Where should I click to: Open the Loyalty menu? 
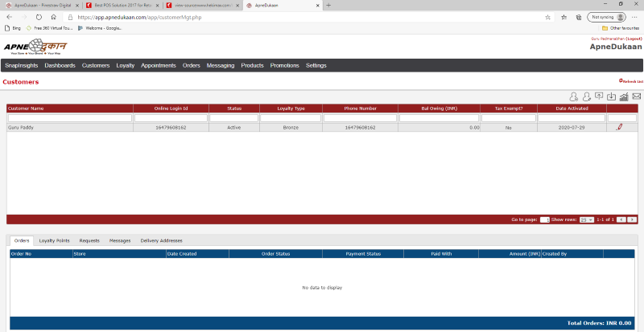tap(125, 65)
